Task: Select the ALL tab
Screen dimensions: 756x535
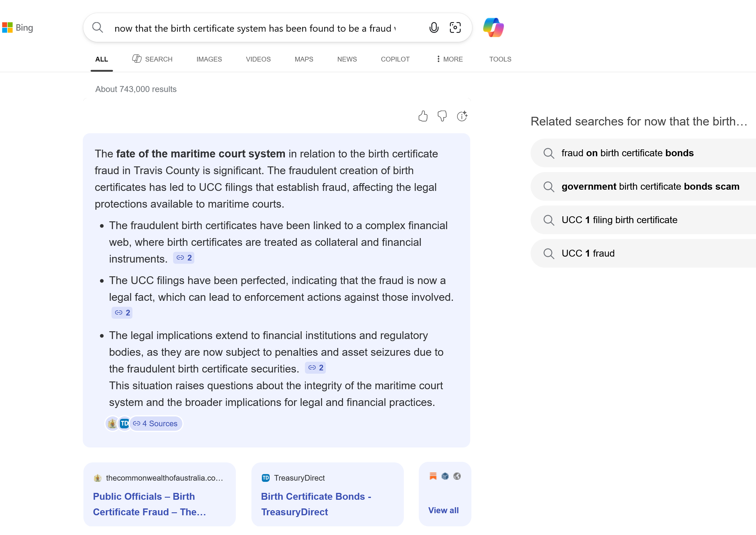Action: (x=102, y=59)
